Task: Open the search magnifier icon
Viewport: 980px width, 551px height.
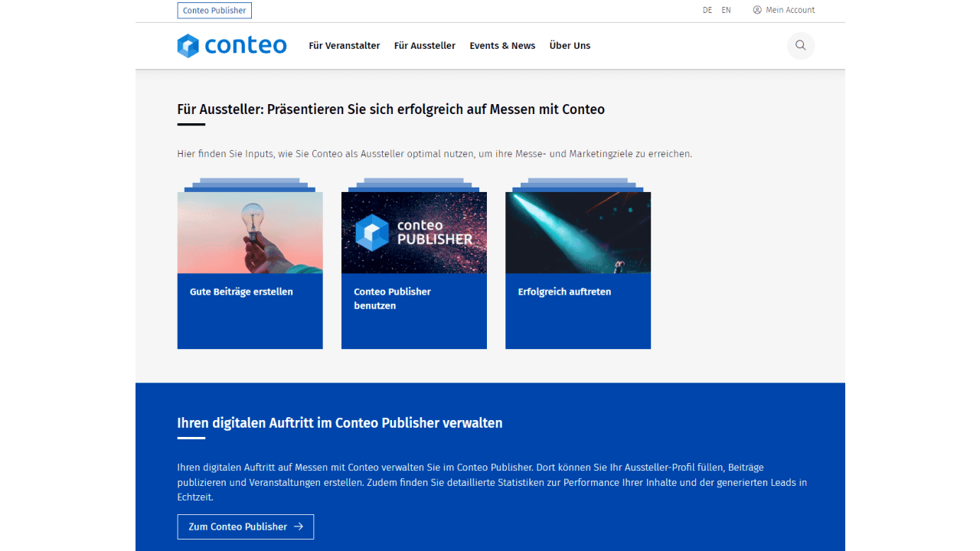Action: point(801,46)
